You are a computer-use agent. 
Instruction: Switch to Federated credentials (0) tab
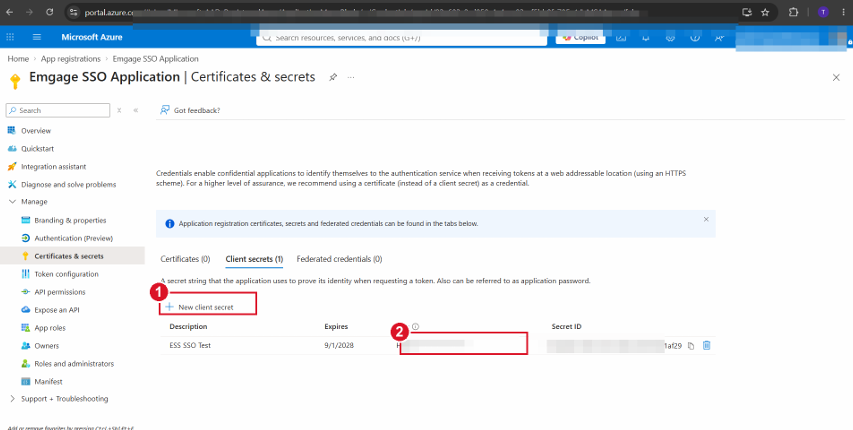pyautogui.click(x=339, y=259)
